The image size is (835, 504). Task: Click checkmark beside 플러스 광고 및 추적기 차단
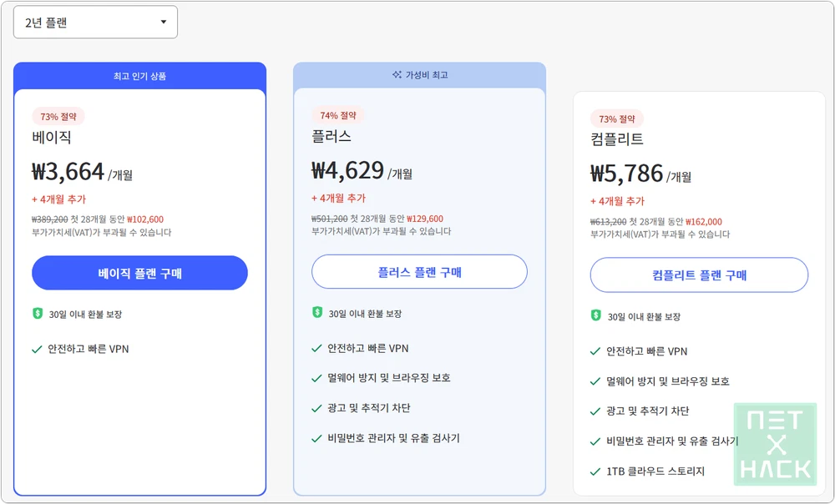click(x=316, y=409)
